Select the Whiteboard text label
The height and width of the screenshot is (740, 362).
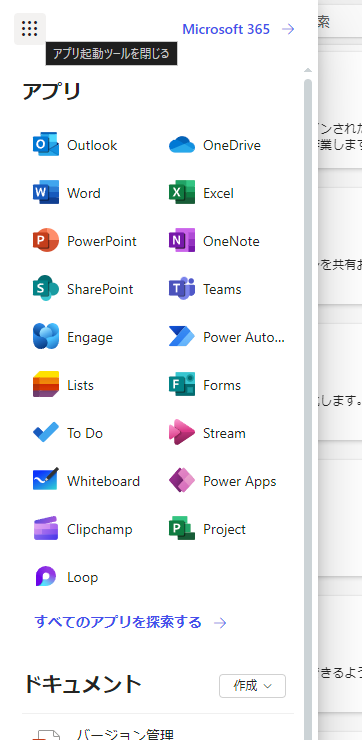(x=103, y=481)
